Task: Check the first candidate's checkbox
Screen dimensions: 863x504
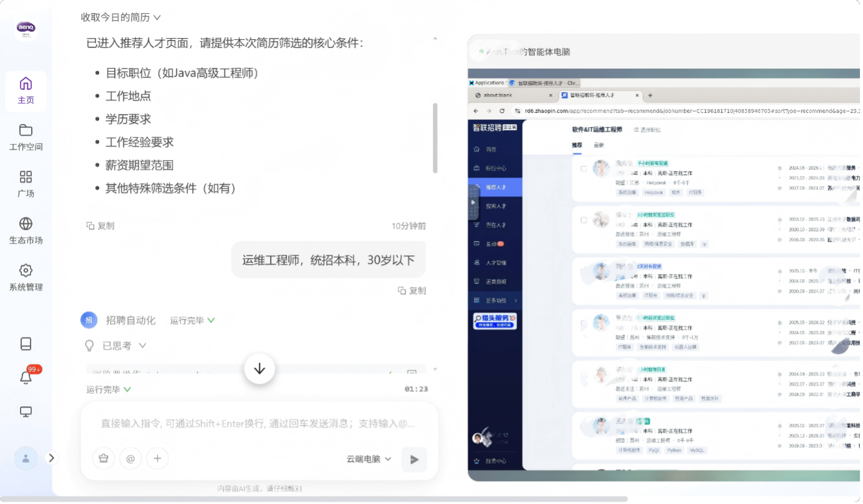Action: 584,168
